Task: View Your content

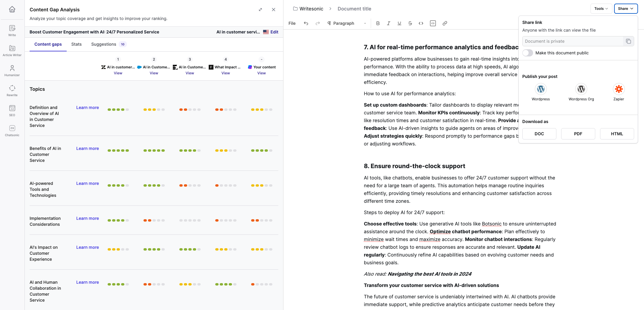Action: pyautogui.click(x=261, y=73)
